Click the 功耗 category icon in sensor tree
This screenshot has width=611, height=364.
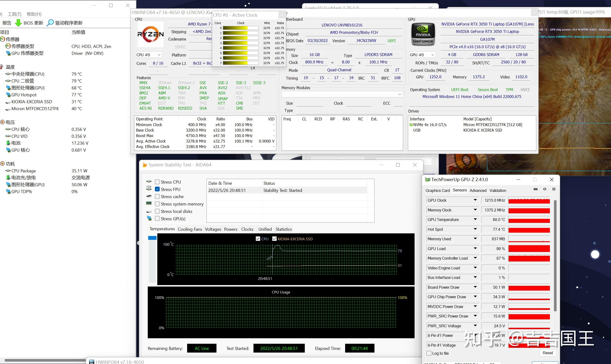click(2, 164)
